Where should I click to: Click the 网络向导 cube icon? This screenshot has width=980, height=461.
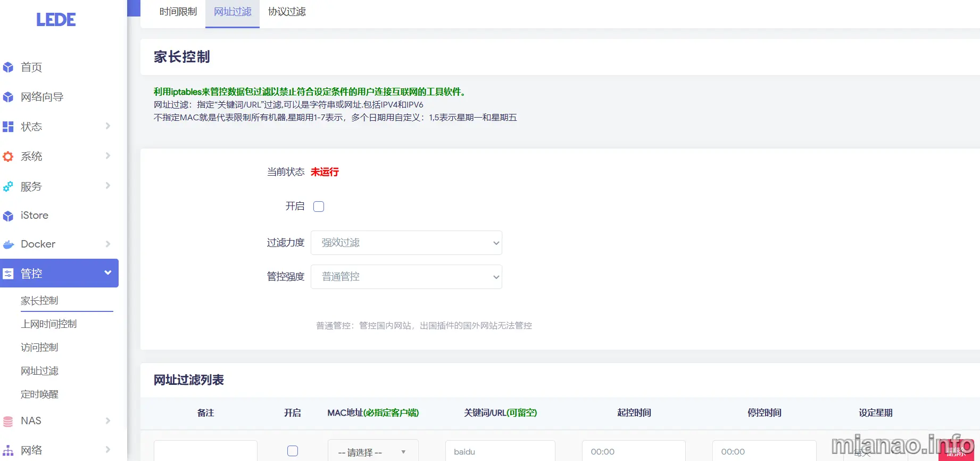click(x=8, y=97)
